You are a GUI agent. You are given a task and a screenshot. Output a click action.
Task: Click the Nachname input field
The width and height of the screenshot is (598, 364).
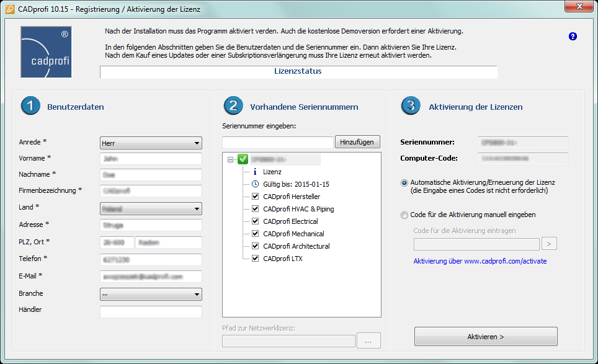[x=151, y=175]
